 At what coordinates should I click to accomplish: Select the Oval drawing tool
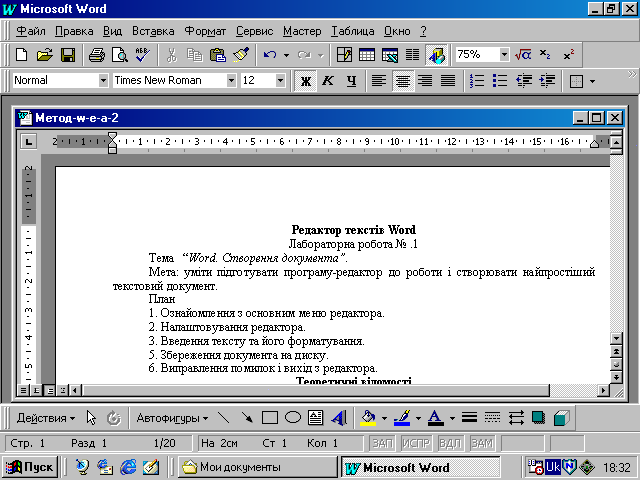click(x=293, y=418)
